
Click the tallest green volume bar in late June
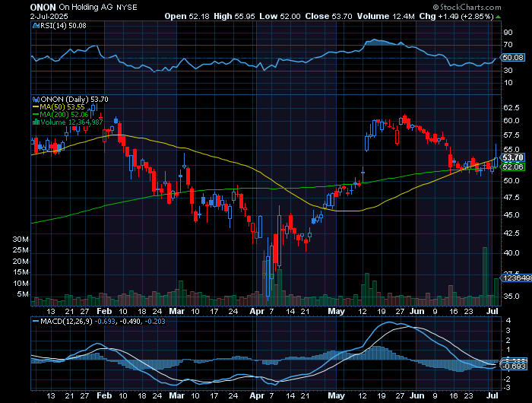pyautogui.click(x=485, y=276)
